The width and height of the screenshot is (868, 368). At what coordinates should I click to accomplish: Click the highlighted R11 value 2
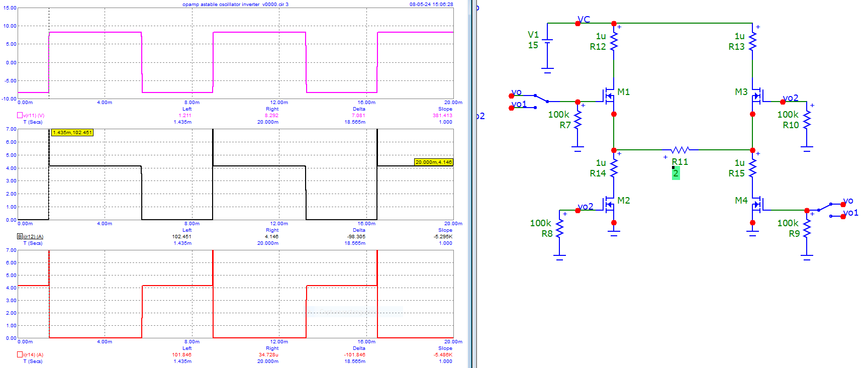(x=676, y=173)
